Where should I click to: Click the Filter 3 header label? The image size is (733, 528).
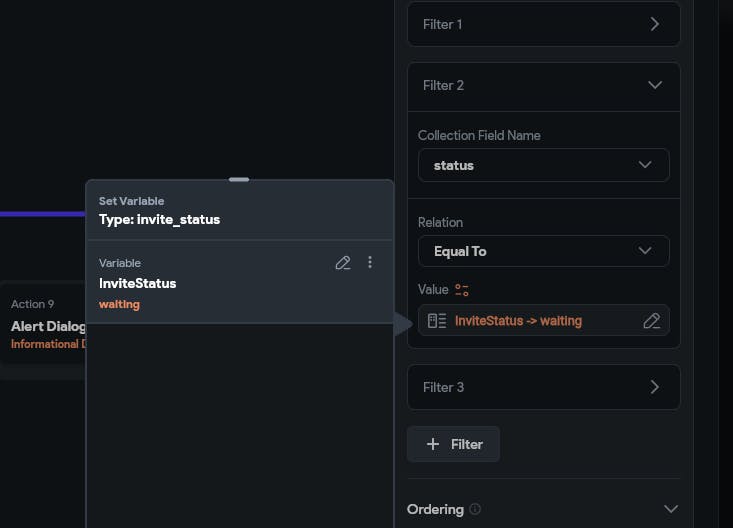point(443,387)
